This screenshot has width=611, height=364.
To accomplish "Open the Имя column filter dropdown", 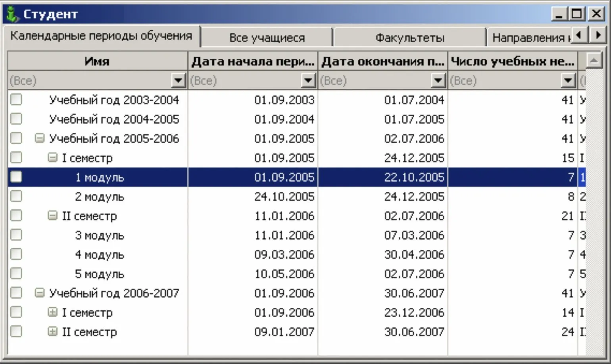I will [179, 81].
